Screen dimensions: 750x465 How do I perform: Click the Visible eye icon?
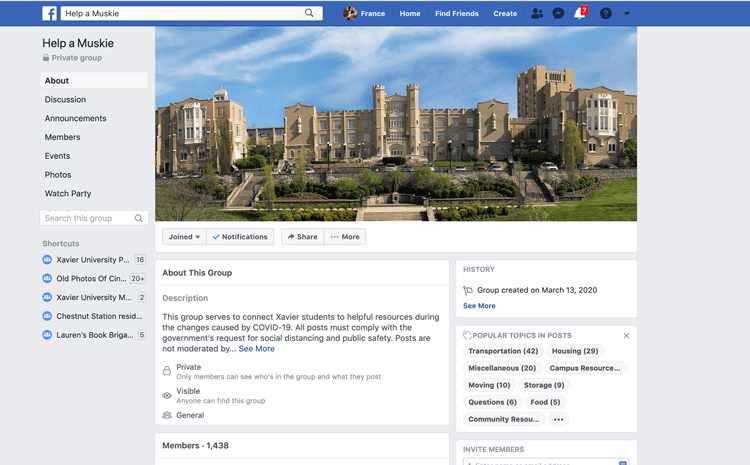coord(167,396)
